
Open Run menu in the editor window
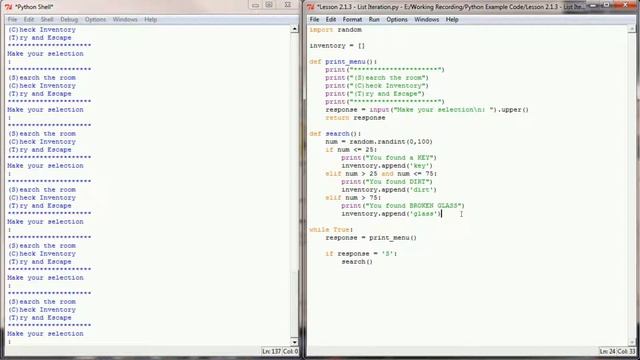(374, 20)
